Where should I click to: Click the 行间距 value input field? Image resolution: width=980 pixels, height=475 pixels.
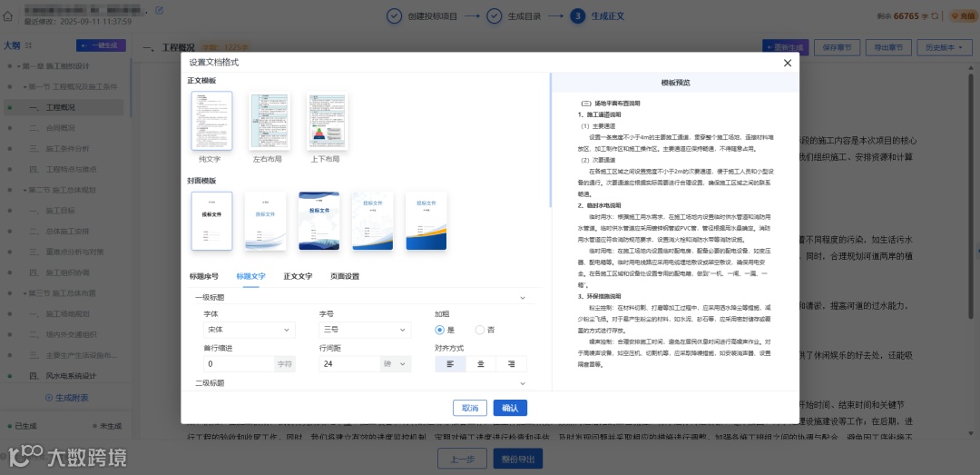pos(348,363)
